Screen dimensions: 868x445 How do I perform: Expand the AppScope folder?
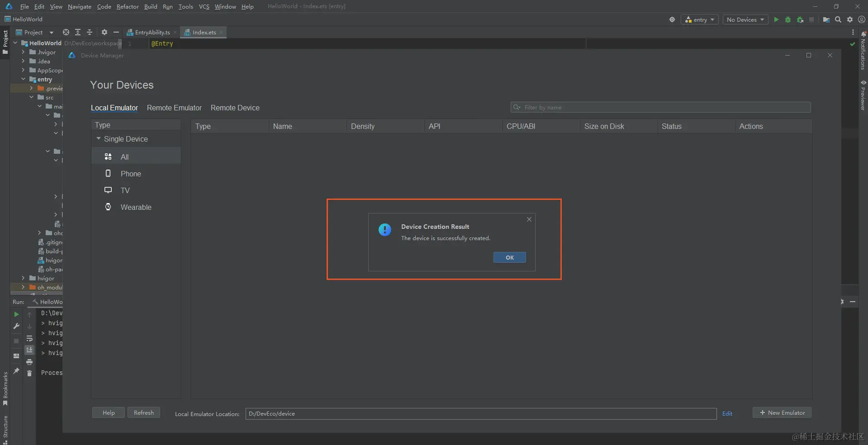[24, 70]
